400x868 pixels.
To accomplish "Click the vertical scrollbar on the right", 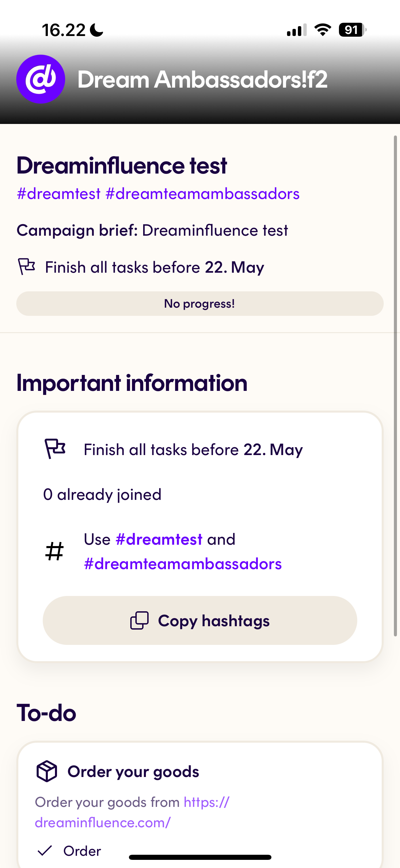I will click(395, 386).
